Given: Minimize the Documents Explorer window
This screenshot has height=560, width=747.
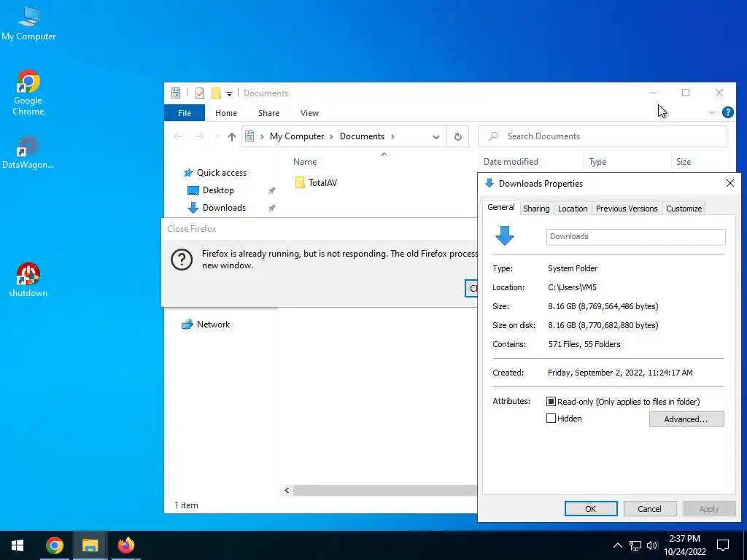Looking at the screenshot, I should coord(653,93).
